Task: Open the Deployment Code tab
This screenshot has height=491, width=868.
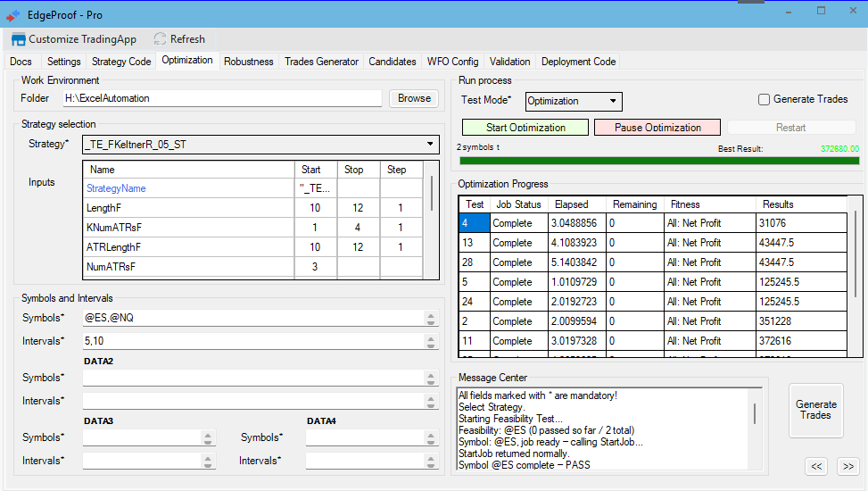Action: (x=578, y=62)
